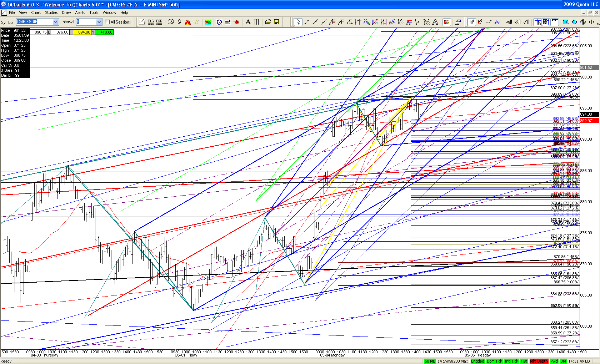Viewport: 600px width, 364px height.
Task: Click the Log scale icon
Action: (509, 22)
